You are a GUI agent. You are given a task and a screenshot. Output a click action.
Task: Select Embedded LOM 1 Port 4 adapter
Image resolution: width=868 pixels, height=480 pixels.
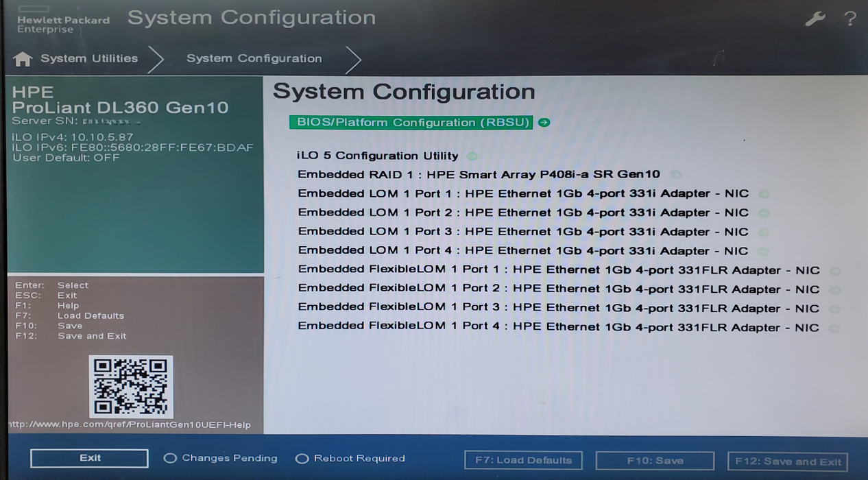523,251
